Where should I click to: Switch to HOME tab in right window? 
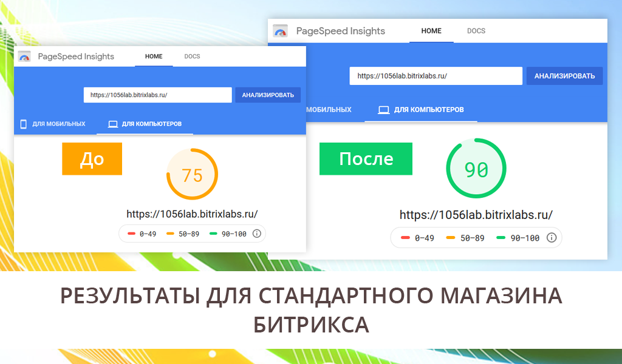click(x=431, y=31)
